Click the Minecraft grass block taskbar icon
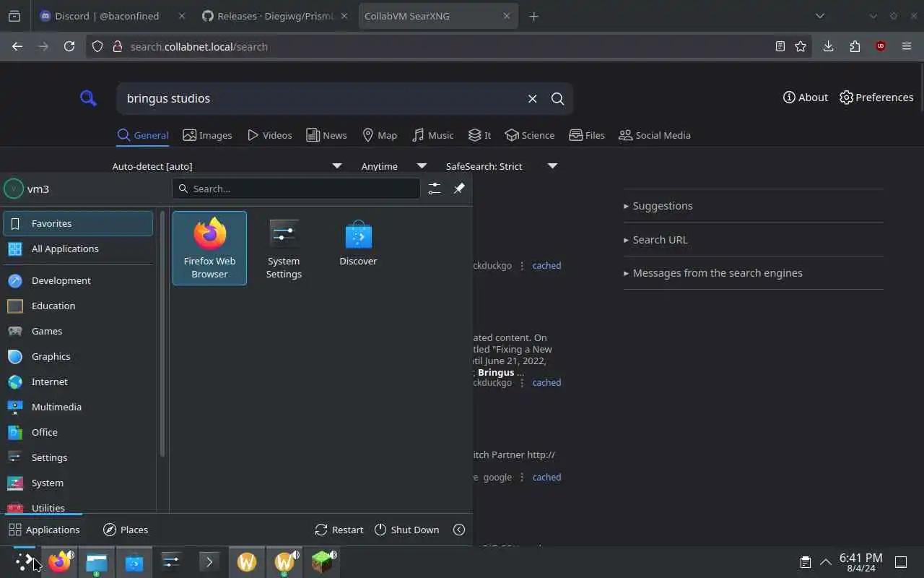 tap(322, 561)
